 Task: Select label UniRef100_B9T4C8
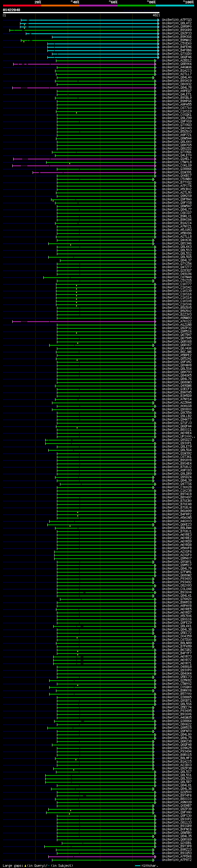click(177, 494)
